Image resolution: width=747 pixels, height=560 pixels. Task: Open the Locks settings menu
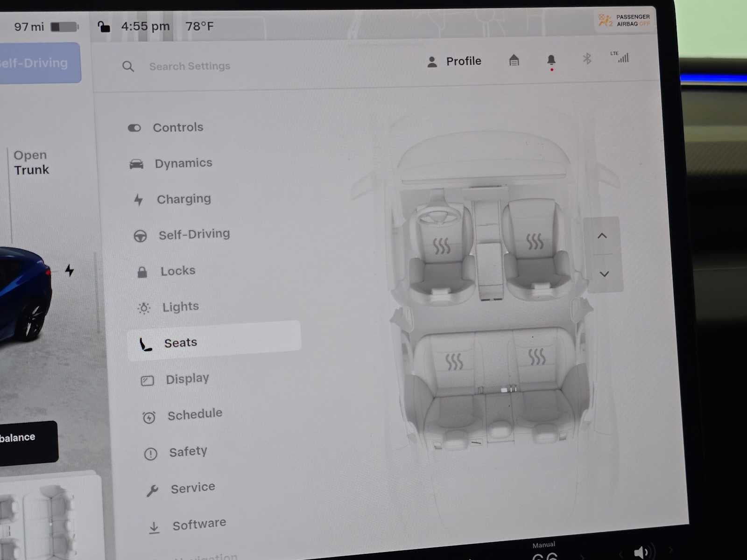click(x=166, y=271)
